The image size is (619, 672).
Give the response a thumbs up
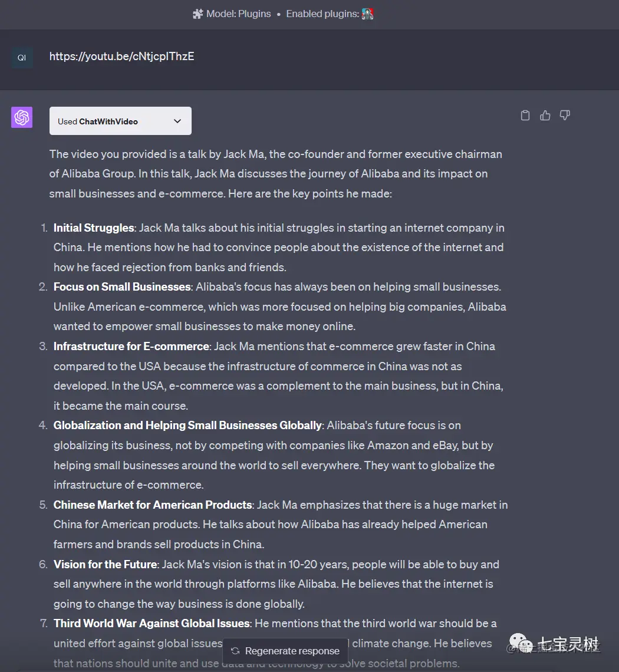click(545, 116)
